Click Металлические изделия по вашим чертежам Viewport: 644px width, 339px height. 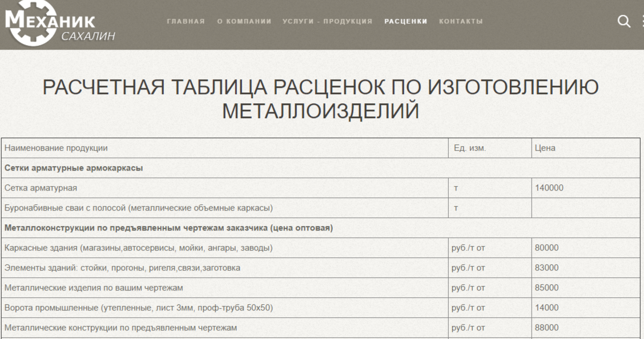(x=94, y=288)
